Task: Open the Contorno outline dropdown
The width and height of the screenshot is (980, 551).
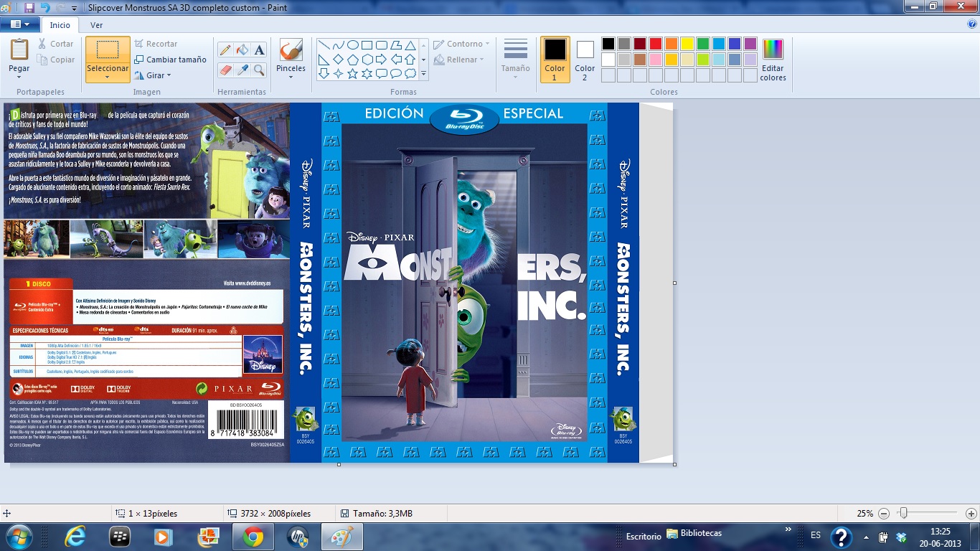Action: pos(462,44)
